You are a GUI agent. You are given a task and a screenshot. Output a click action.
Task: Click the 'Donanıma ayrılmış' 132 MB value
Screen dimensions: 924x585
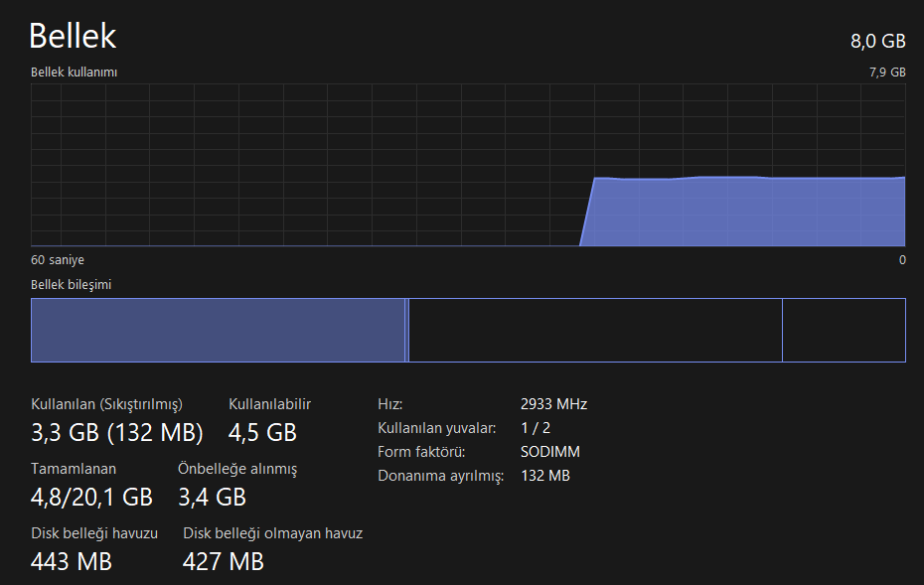point(545,476)
